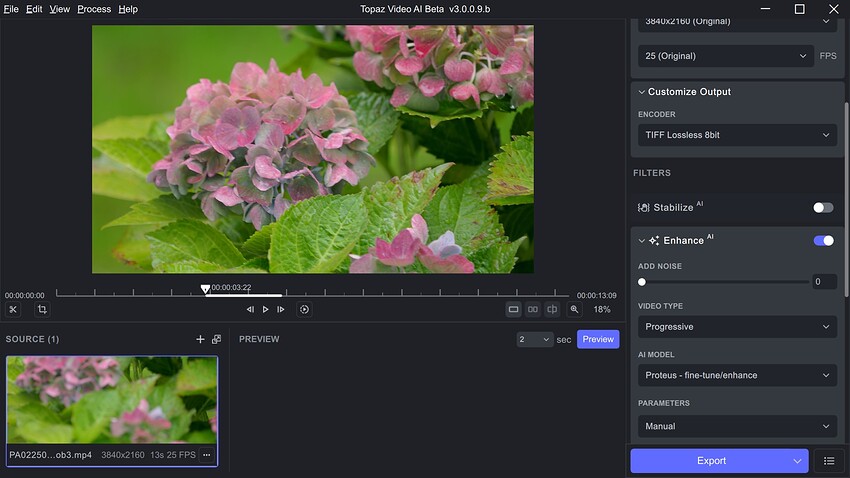The image size is (850, 478).
Task: Open the zoom magnifier control
Action: [x=575, y=309]
